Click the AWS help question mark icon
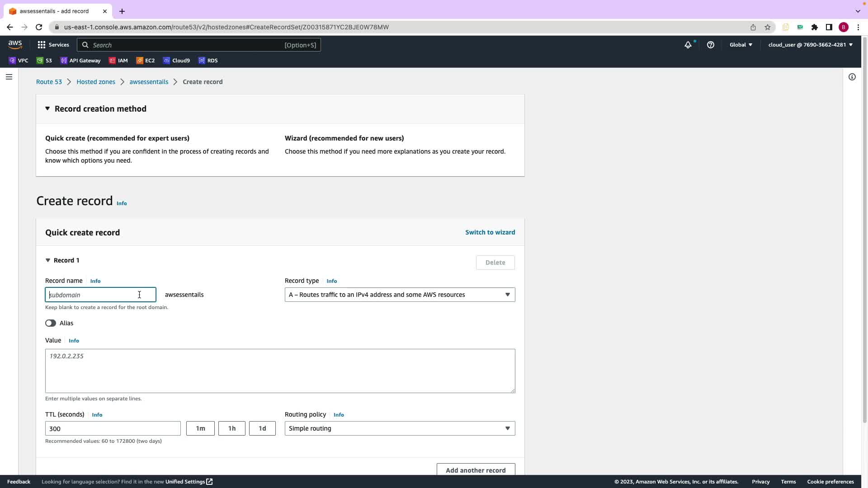The width and height of the screenshot is (868, 488). coord(710,45)
